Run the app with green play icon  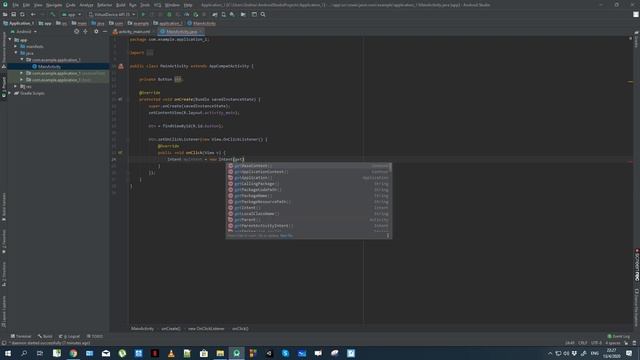coord(143,14)
